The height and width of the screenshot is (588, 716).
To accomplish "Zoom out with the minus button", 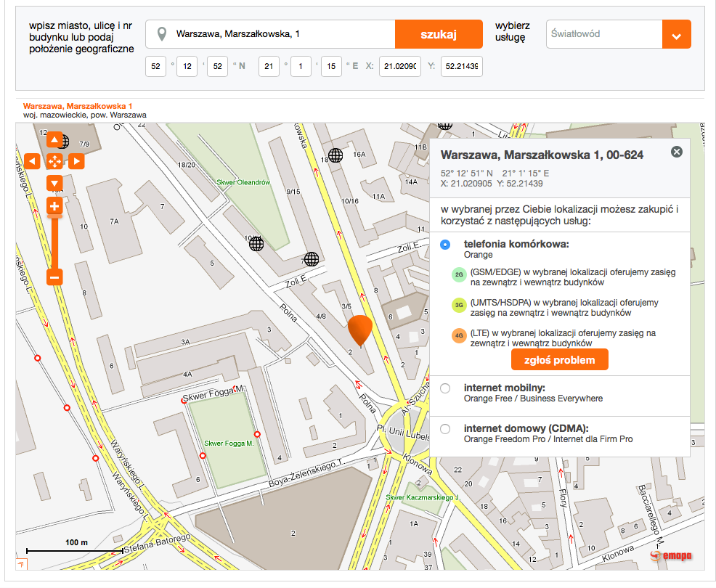I will point(54,277).
